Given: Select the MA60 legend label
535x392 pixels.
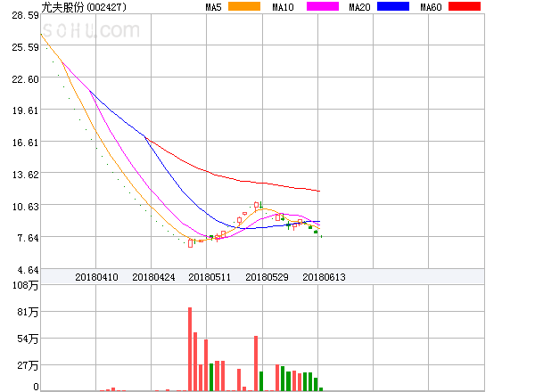Looking at the screenshot, I should click(x=431, y=7).
